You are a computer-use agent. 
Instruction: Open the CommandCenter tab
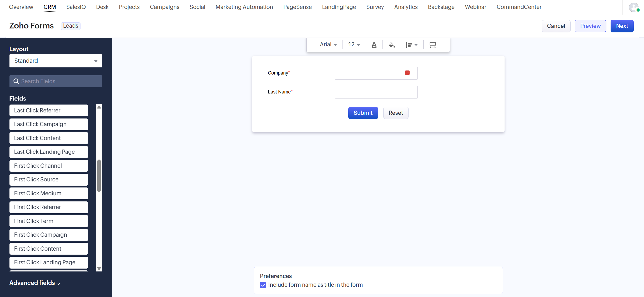pos(519,7)
